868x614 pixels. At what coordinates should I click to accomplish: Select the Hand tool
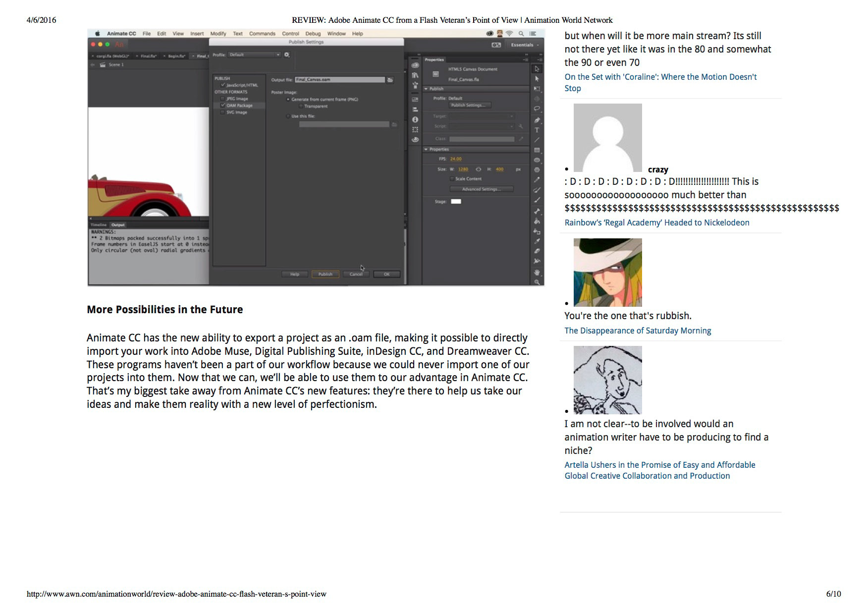[537, 272]
